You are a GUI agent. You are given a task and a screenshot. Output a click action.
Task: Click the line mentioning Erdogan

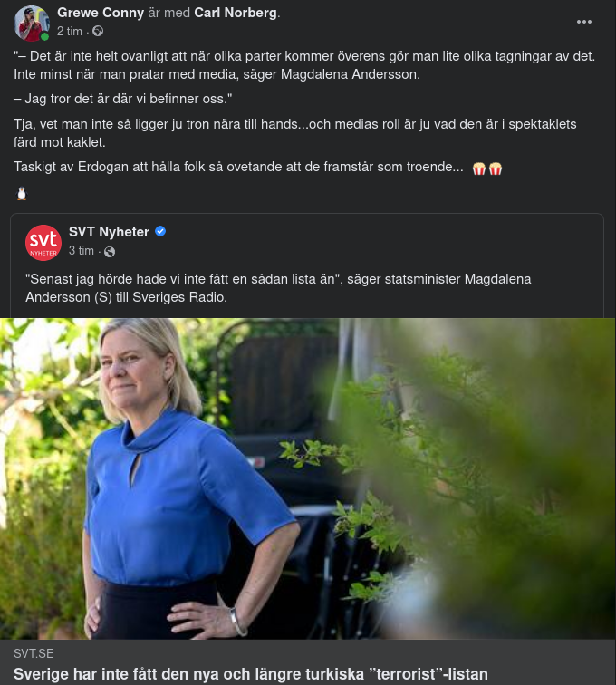tap(238, 167)
